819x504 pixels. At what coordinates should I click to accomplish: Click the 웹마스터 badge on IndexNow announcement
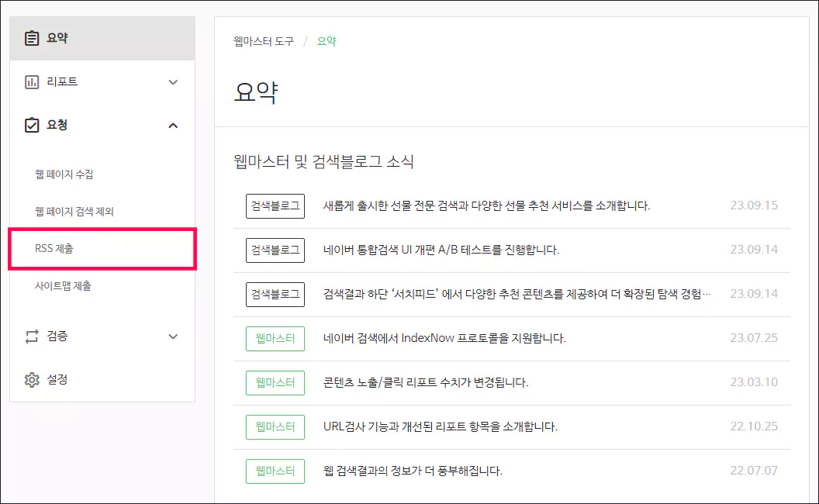point(275,339)
